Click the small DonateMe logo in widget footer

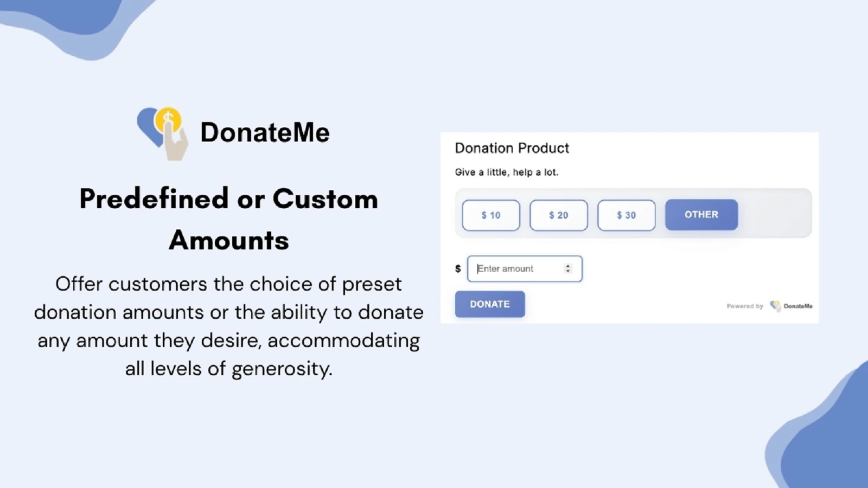tap(775, 306)
